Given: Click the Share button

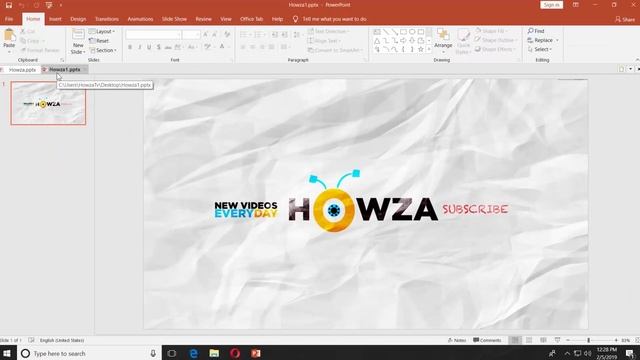Looking at the screenshot, I should [x=625, y=19].
